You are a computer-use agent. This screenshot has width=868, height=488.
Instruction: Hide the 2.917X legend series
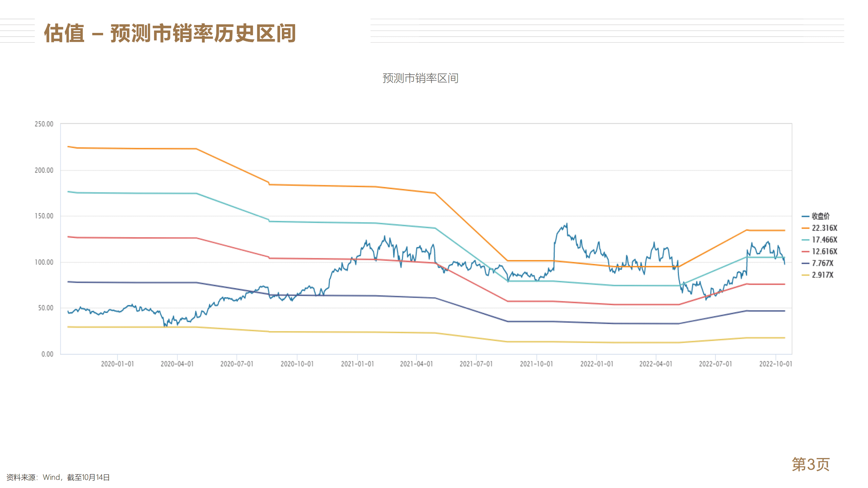[822, 275]
